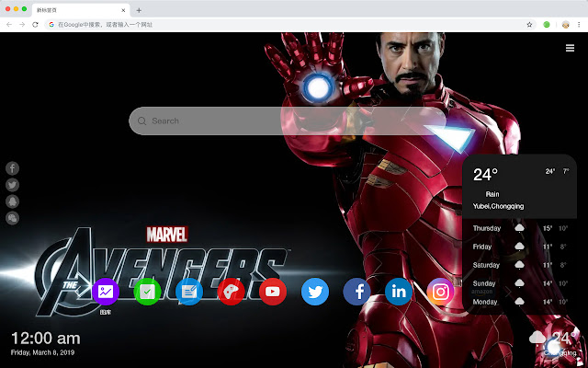588x368 pixels.
Task: Select the Saturday forecast row
Action: 520,265
